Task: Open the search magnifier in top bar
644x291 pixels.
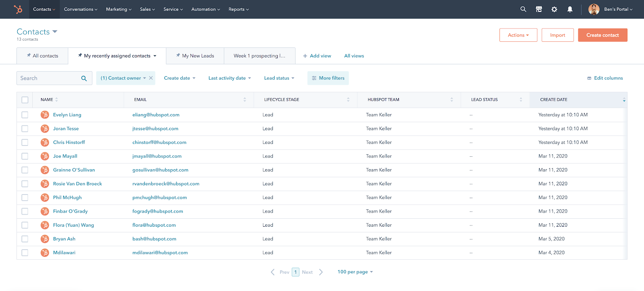Action: tap(523, 9)
